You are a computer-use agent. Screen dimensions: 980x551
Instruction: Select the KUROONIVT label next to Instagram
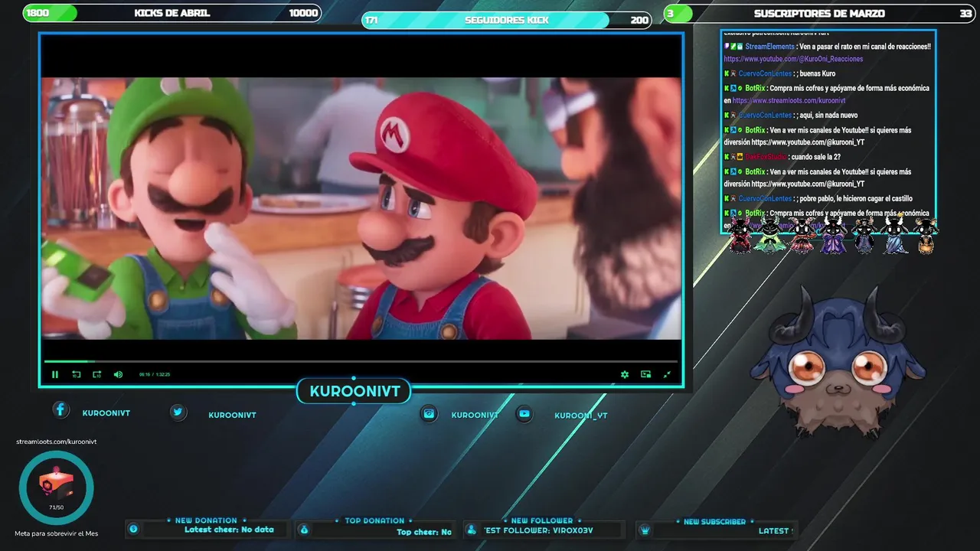point(475,415)
